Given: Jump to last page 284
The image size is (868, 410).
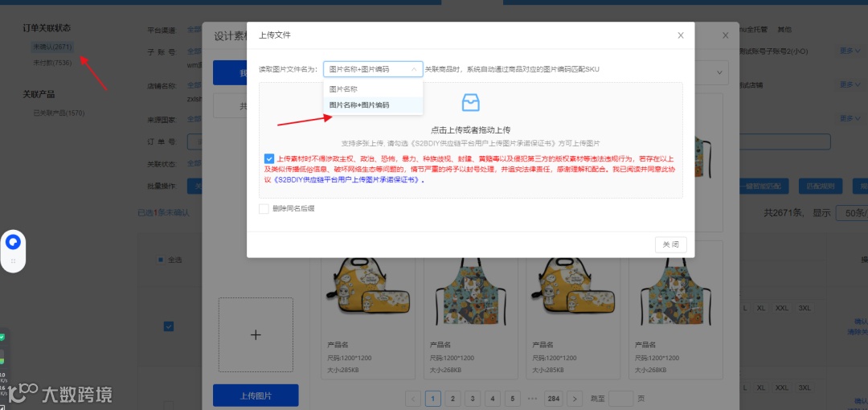Looking at the screenshot, I should (554, 398).
